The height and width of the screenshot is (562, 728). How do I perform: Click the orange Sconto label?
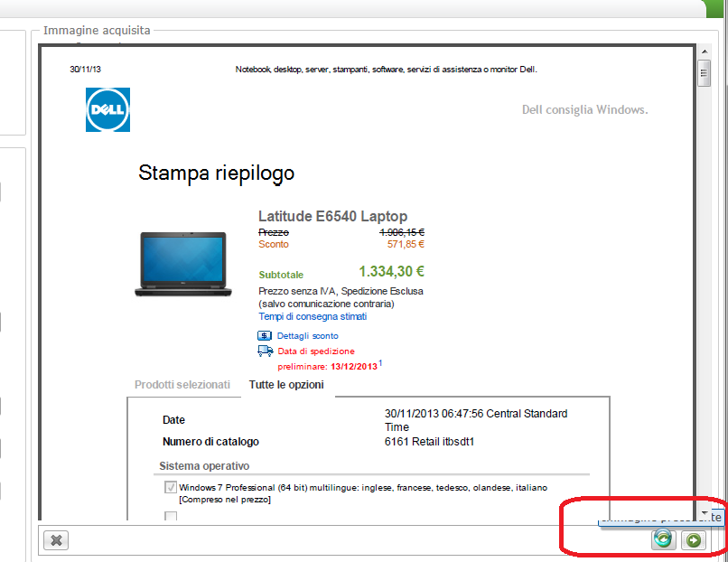[274, 244]
